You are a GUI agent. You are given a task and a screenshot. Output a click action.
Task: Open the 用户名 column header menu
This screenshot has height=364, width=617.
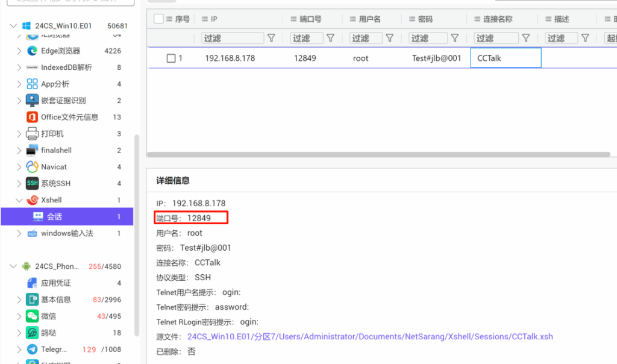[353, 19]
